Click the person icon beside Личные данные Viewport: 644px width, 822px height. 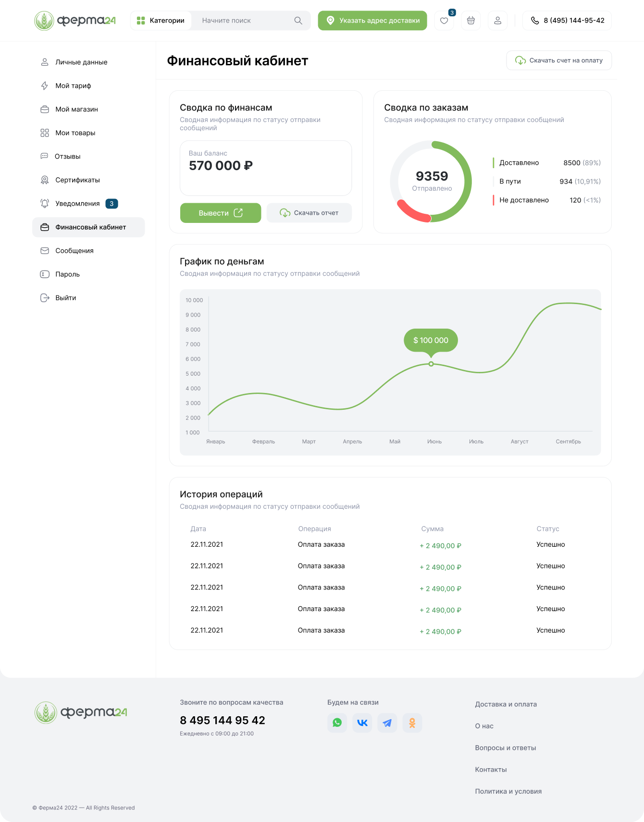point(45,62)
